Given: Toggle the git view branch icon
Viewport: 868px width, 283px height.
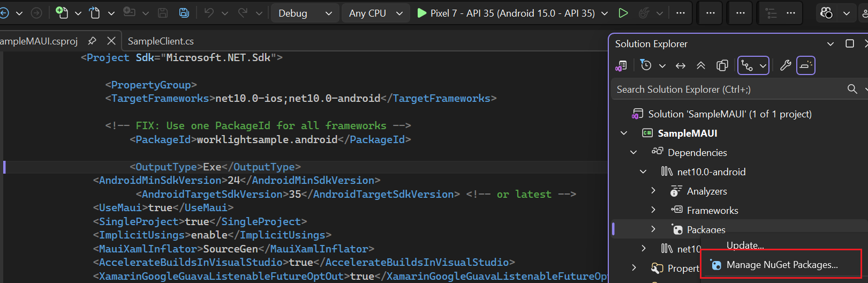Looking at the screenshot, I should point(747,65).
